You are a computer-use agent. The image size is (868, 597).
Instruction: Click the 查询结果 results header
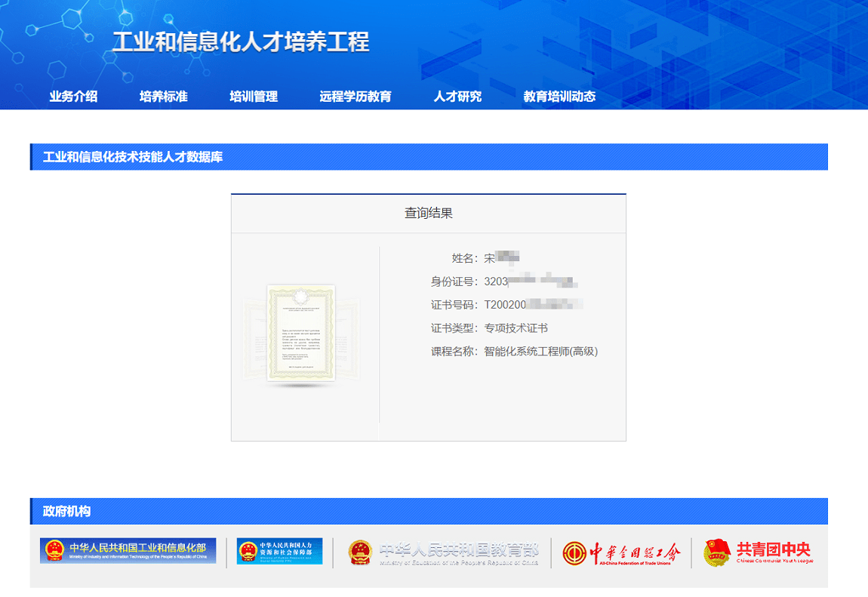tap(427, 212)
